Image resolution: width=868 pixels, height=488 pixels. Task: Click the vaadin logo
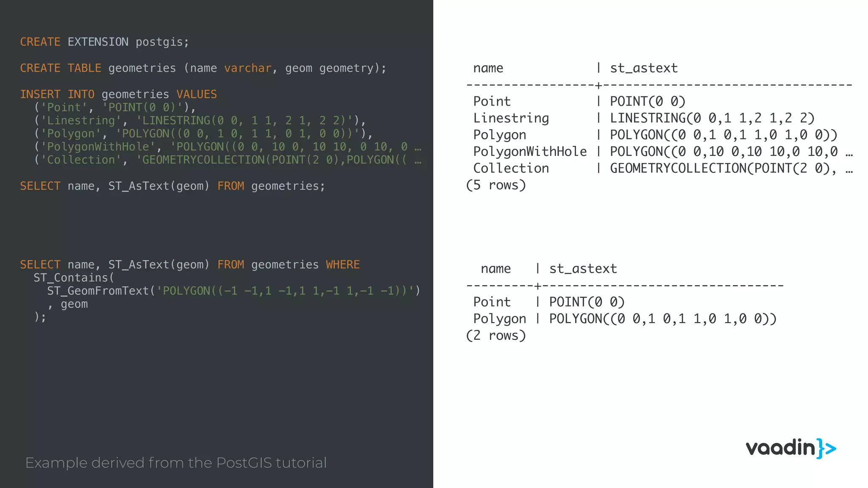[x=791, y=448]
